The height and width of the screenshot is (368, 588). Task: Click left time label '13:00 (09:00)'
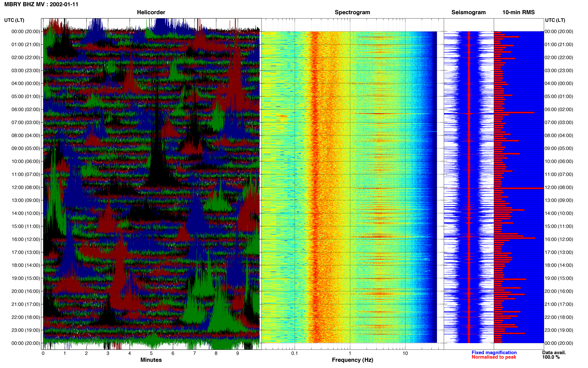coord(26,200)
